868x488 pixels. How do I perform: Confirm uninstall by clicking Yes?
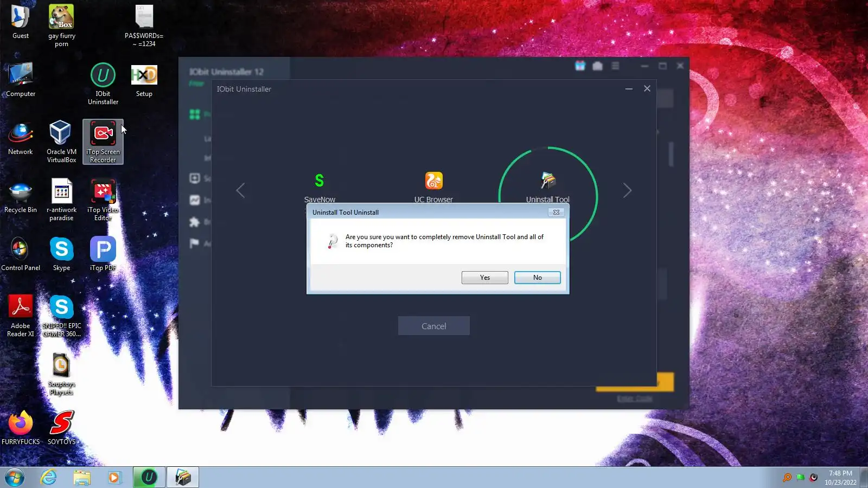click(485, 278)
